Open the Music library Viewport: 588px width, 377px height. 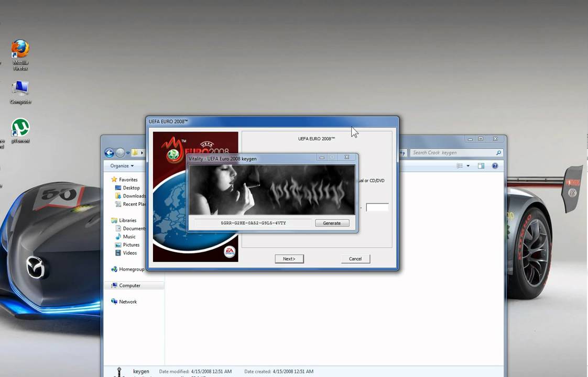coord(126,237)
